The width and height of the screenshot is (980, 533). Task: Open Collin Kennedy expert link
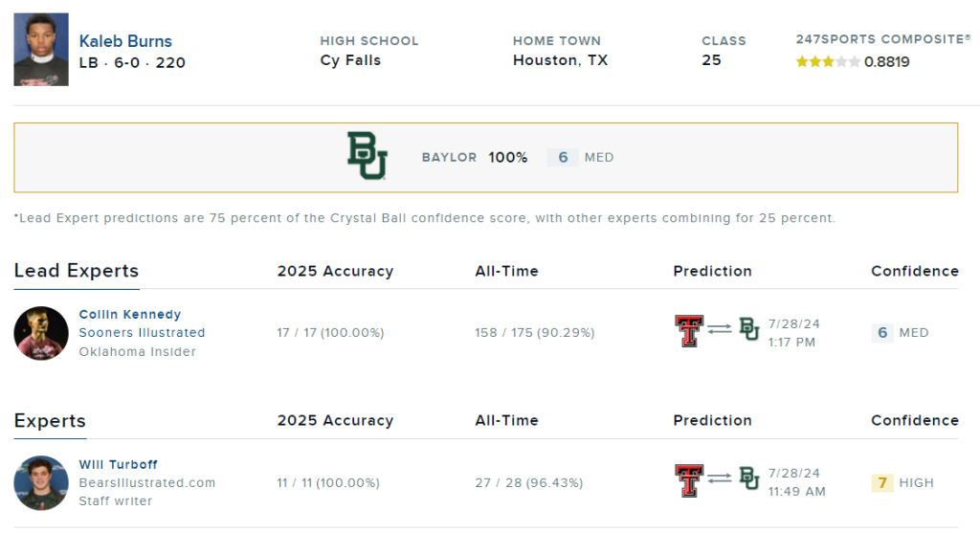[130, 314]
